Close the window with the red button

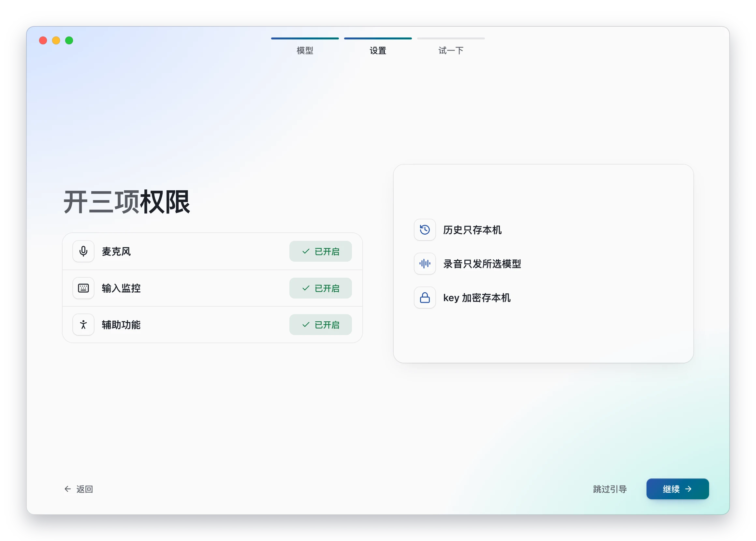point(43,40)
